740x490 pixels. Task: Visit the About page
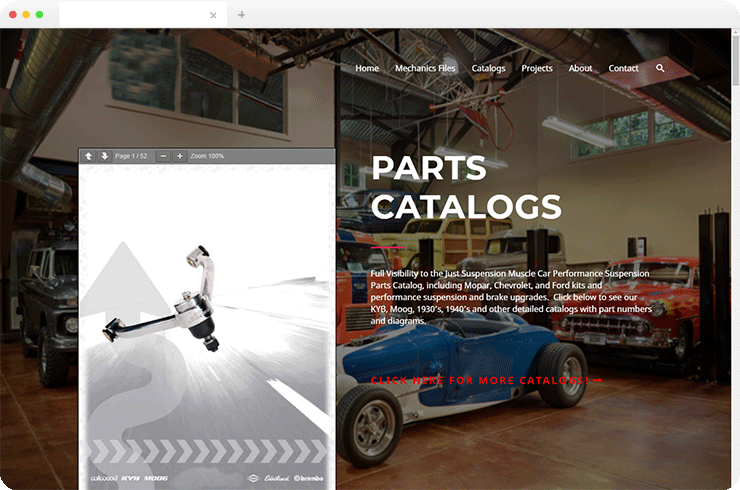[x=580, y=68]
